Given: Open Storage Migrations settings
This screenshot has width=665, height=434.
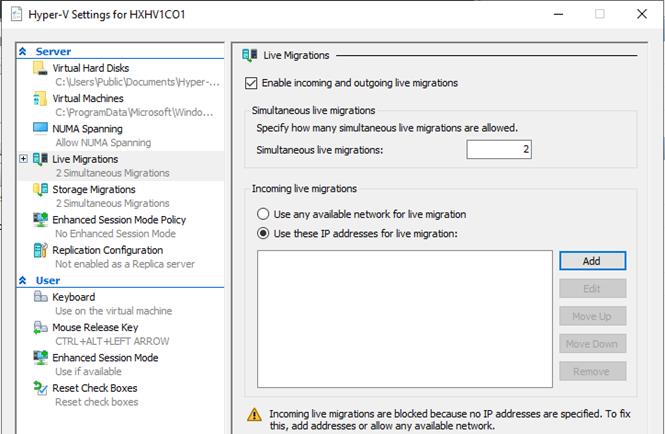Looking at the screenshot, I should click(94, 189).
